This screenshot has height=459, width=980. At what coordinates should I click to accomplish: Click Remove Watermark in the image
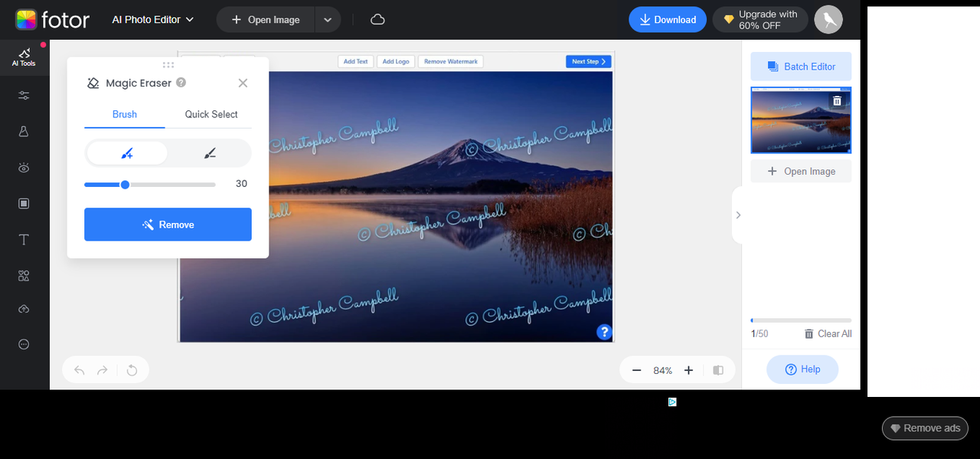click(451, 61)
